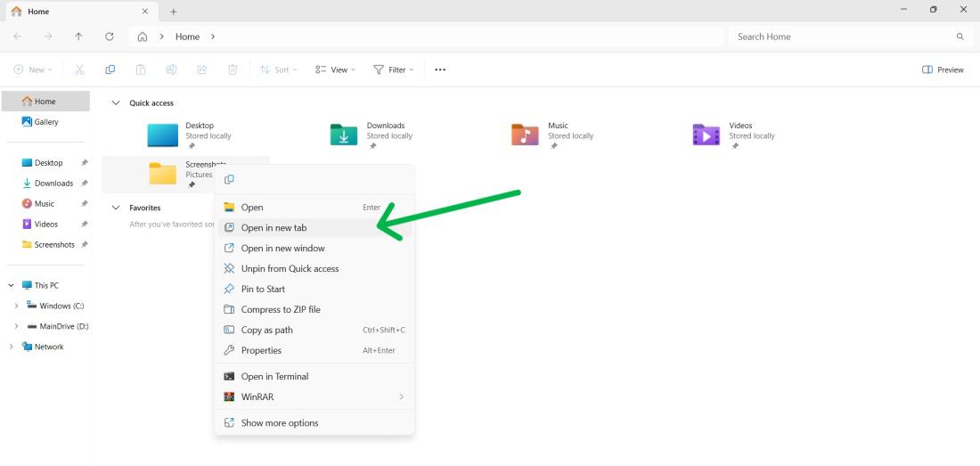The height and width of the screenshot is (466, 980).
Task: Choose Properties in context menu
Action: tap(314, 350)
